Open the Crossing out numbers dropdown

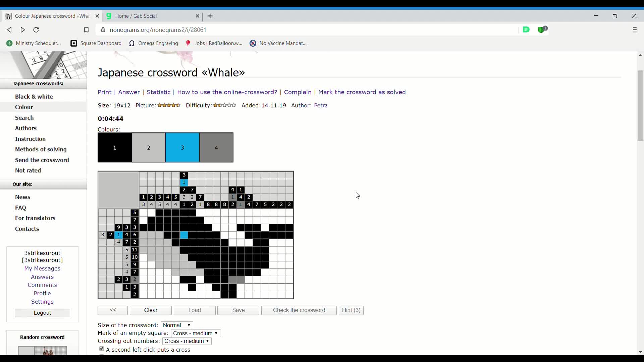pyautogui.click(x=187, y=341)
